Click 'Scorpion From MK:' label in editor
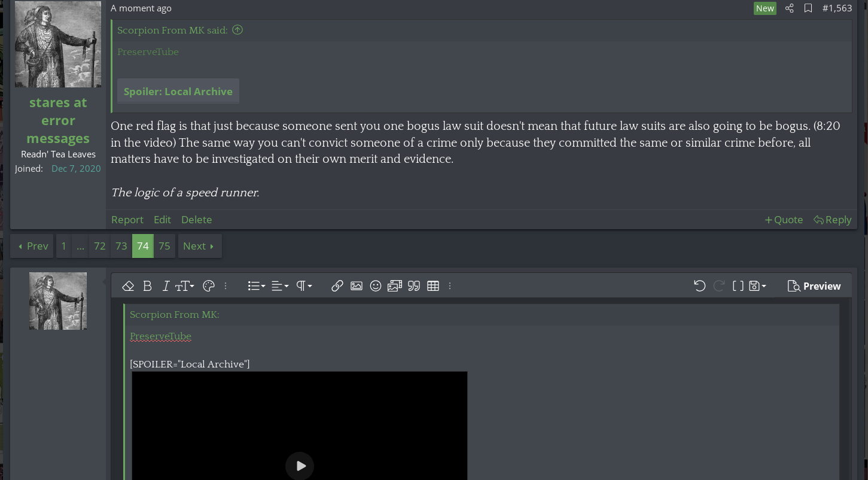Viewport: 868px width, 480px height. [175, 314]
